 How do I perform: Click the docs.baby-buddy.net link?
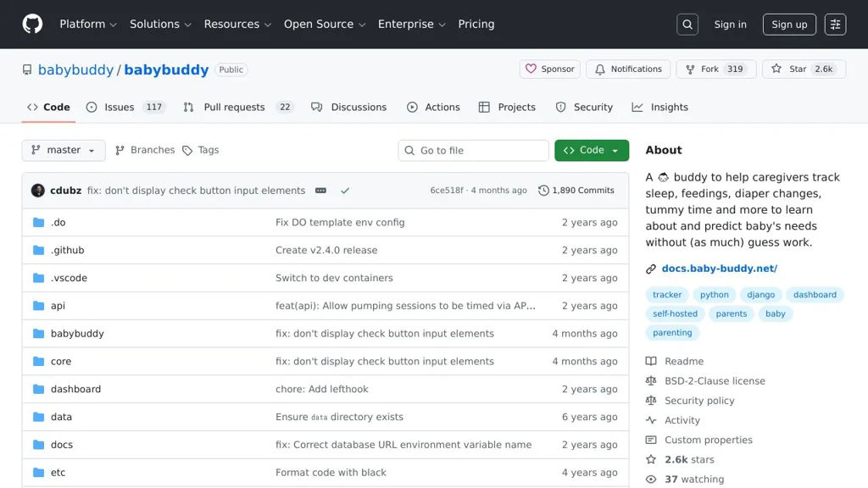(x=719, y=269)
